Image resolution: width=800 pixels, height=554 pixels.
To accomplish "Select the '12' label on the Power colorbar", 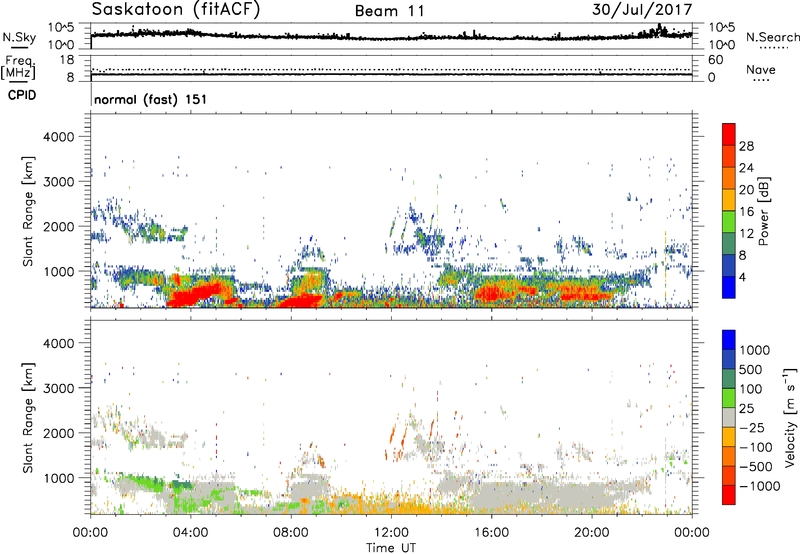I will pos(746,234).
